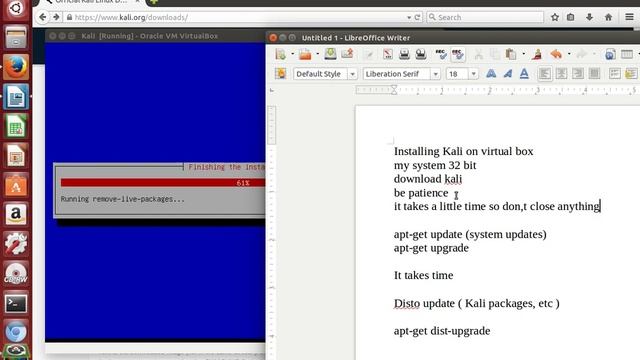Expand the Open file recent-documents arrow
Screen dimensions: 640x360
point(317,54)
